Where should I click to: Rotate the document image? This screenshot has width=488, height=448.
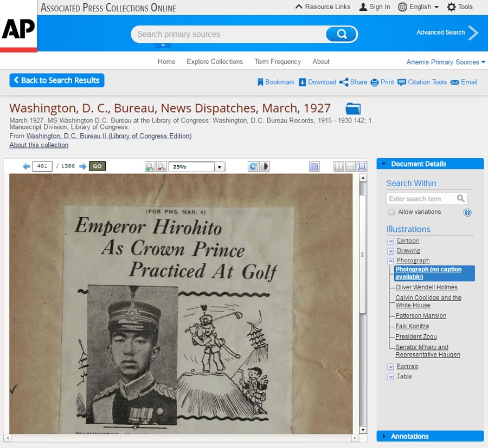coord(253,166)
